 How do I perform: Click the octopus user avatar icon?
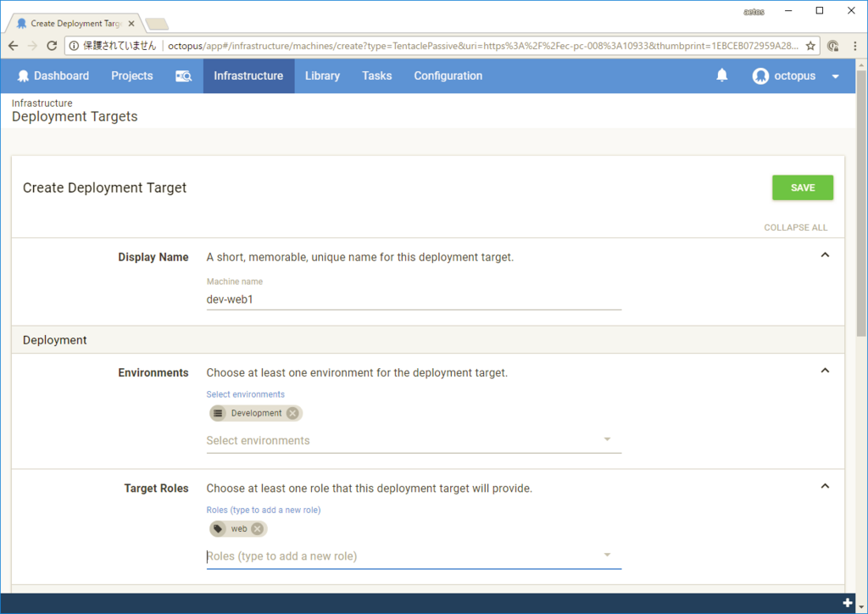pos(760,75)
